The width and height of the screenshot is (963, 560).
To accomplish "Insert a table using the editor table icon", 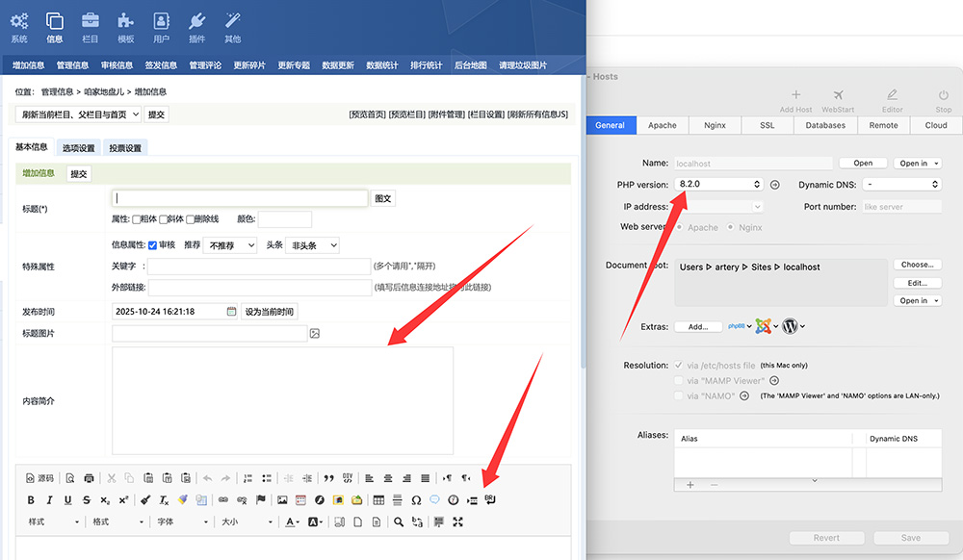I will [379, 500].
